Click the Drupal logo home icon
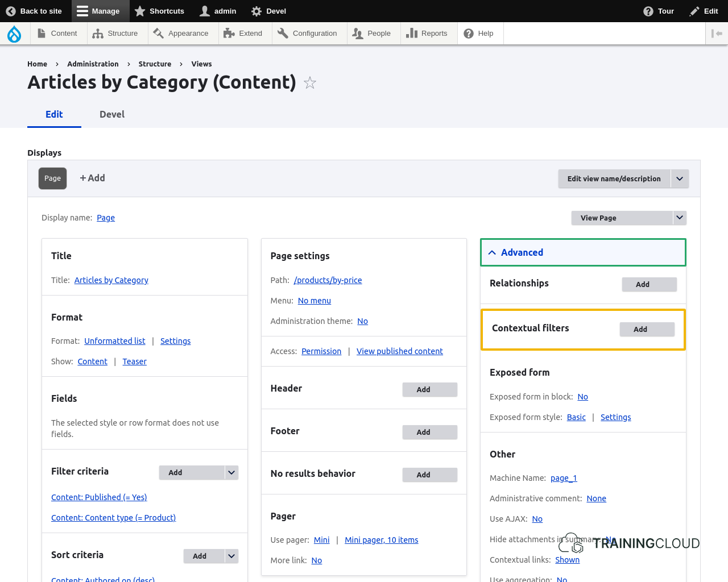The height and width of the screenshot is (582, 728). coord(14,34)
